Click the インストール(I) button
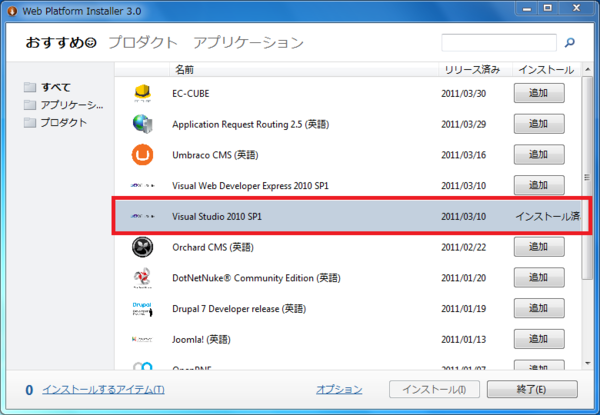 point(434,389)
